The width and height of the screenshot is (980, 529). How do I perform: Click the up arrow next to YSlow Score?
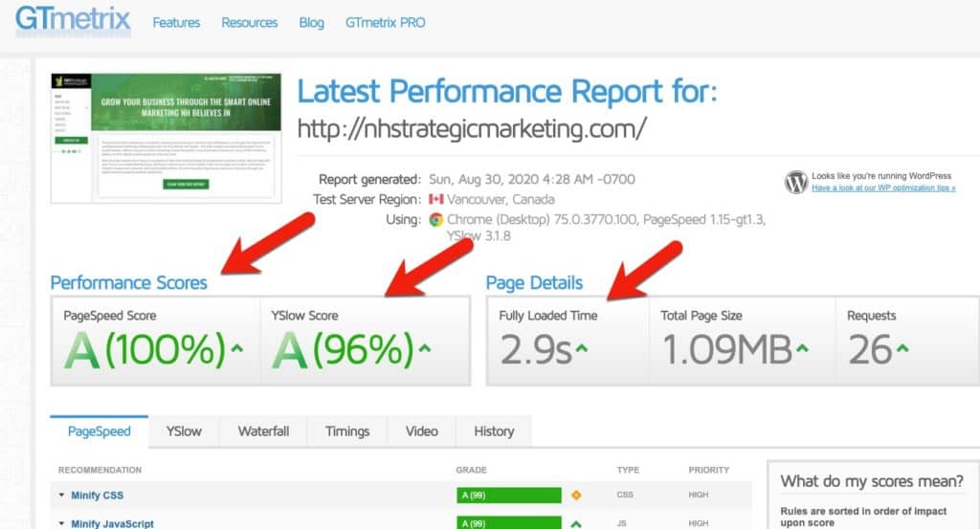tap(425, 348)
